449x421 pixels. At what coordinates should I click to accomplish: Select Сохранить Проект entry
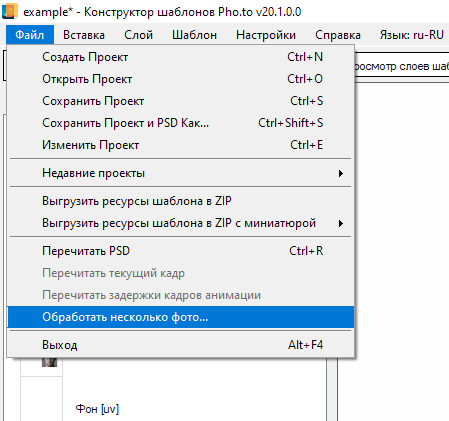click(x=180, y=101)
